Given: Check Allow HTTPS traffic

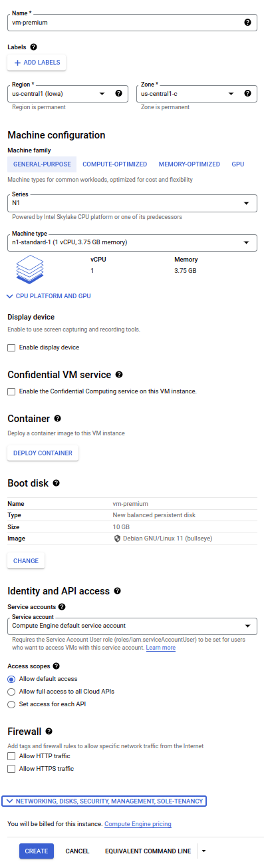Looking at the screenshot, I should pyautogui.click(x=11, y=769).
